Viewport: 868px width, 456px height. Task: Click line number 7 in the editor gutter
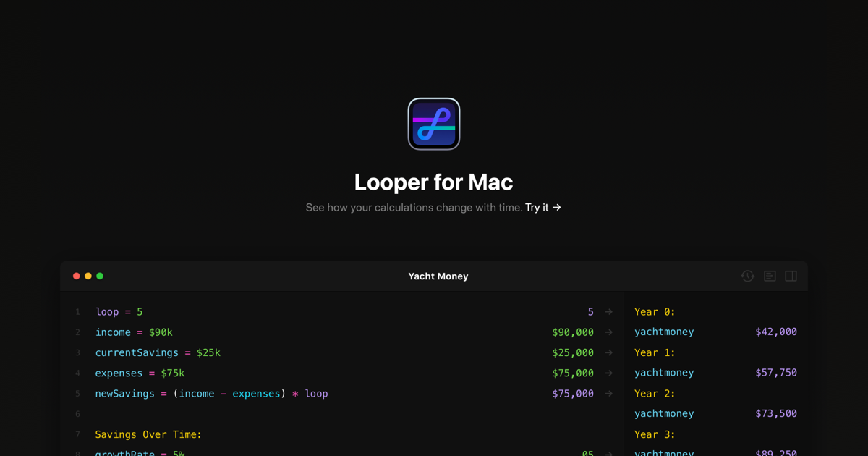tap(77, 434)
